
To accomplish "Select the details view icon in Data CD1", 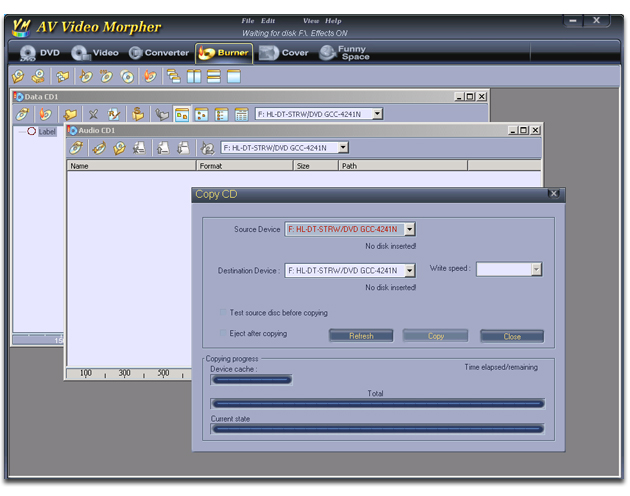I will click(241, 115).
